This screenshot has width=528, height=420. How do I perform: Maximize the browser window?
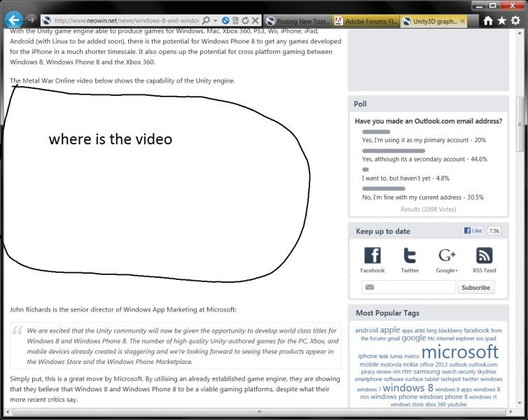(493, 6)
